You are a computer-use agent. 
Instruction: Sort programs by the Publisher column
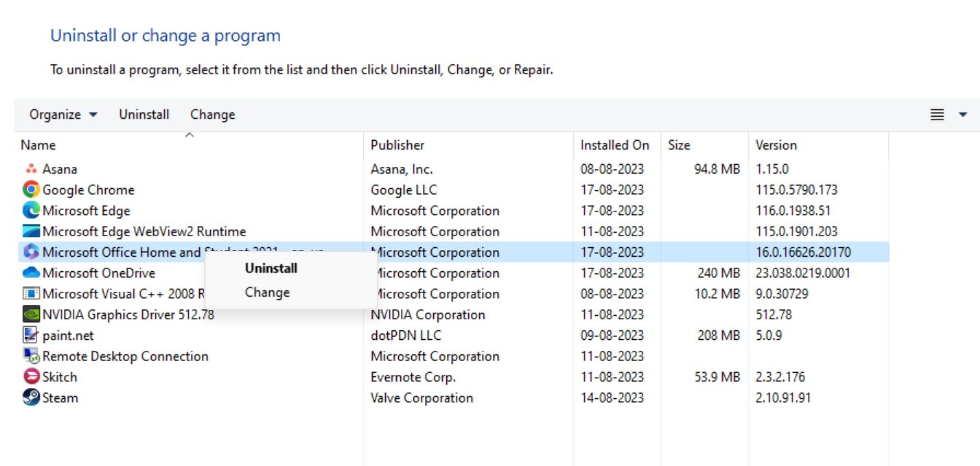(x=398, y=144)
